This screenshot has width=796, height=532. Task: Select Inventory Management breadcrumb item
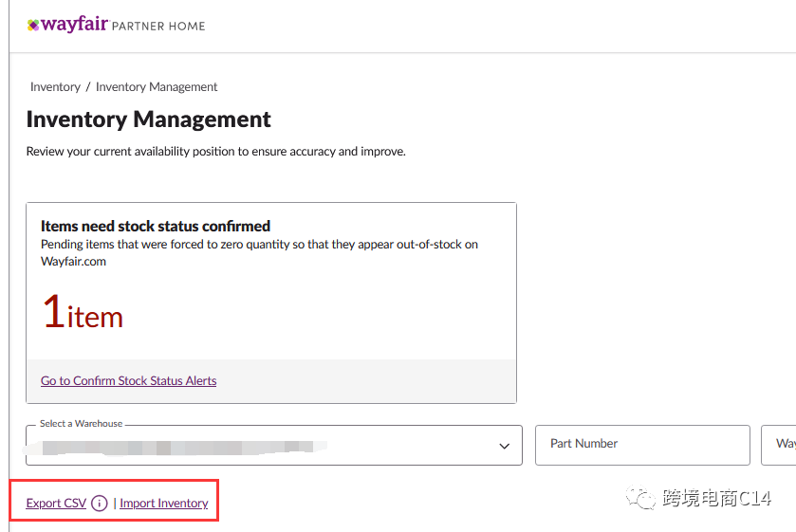point(157,87)
